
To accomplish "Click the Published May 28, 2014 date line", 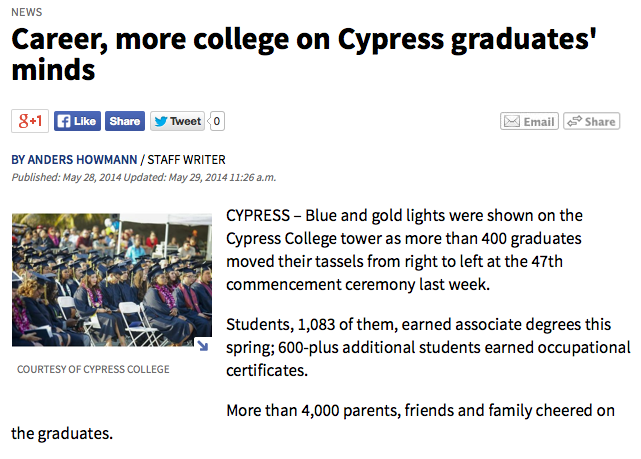I will [x=143, y=177].
